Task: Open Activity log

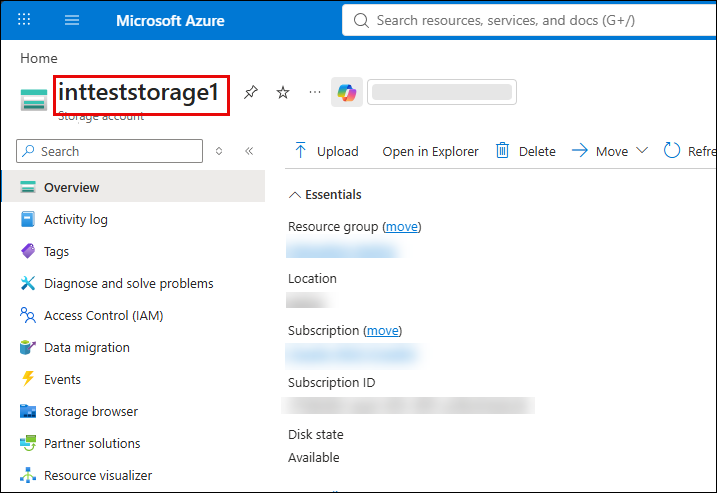Action: 76,220
